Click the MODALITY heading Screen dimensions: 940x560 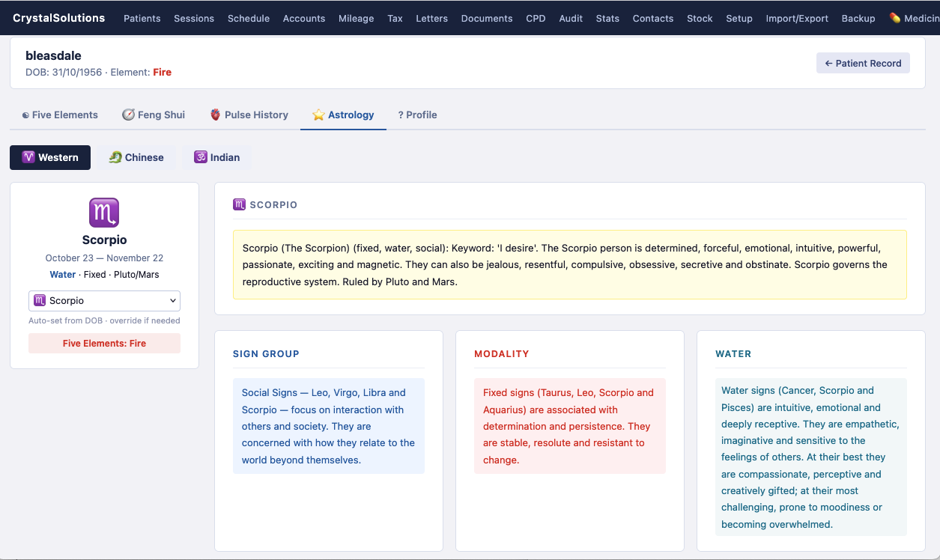pos(502,354)
